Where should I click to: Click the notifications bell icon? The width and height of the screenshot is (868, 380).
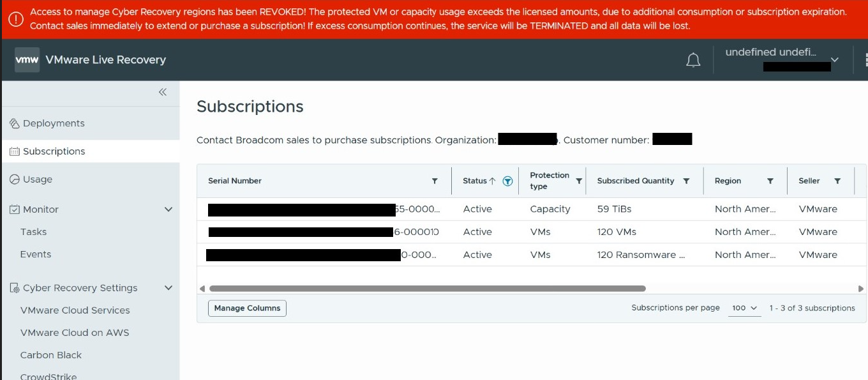(693, 60)
